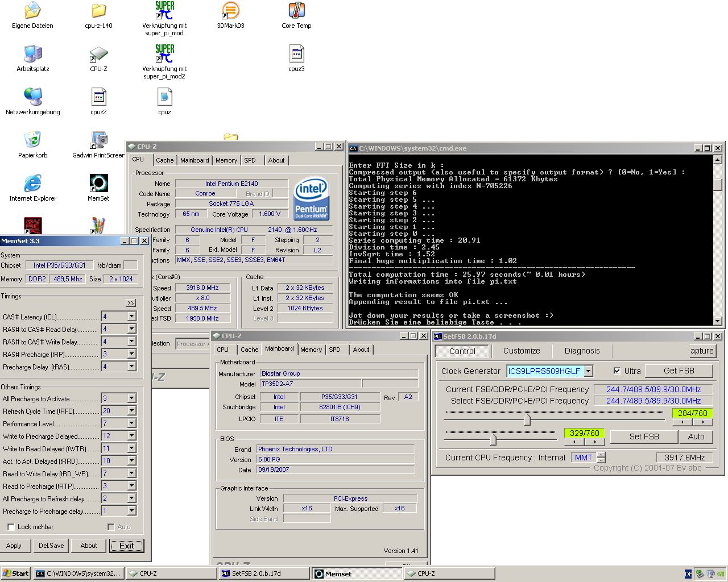728x582 pixels.
Task: Open the CPU tab in Mainboard CPU-Z window
Action: coord(223,350)
